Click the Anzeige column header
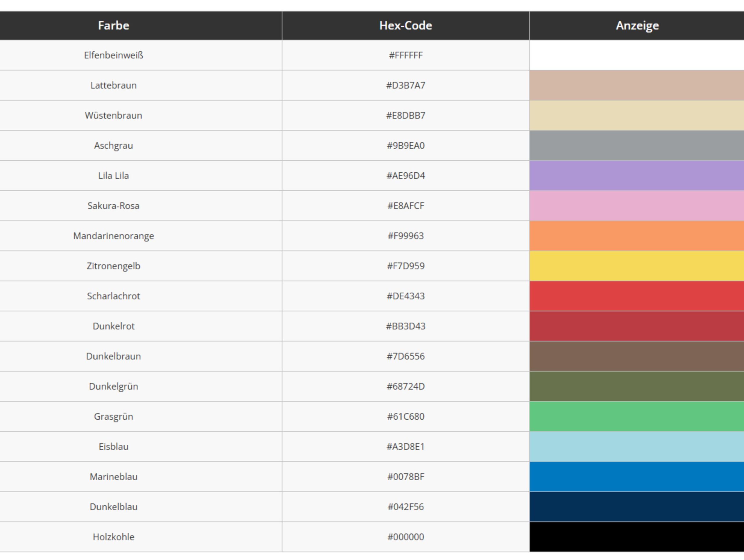Image resolution: width=744 pixels, height=560 pixels. (637, 26)
